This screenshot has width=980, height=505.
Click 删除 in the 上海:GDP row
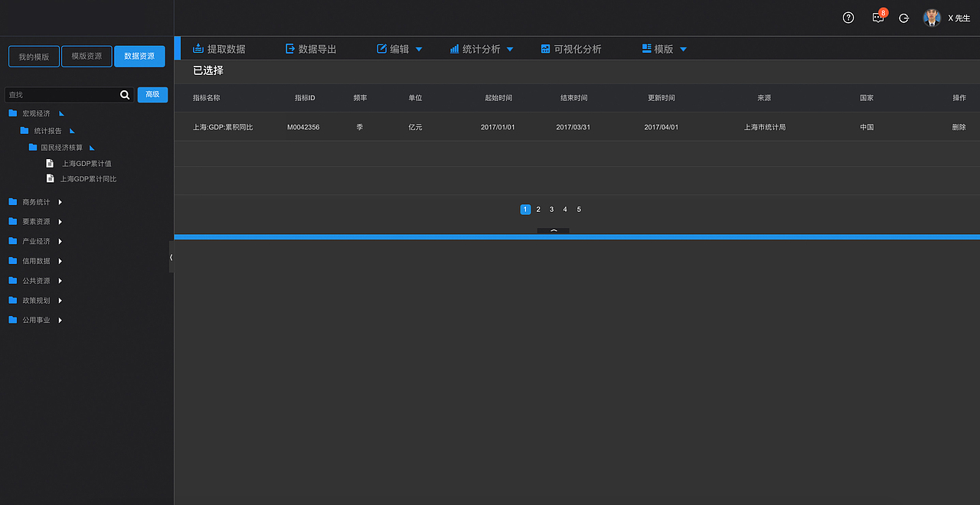coord(959,127)
